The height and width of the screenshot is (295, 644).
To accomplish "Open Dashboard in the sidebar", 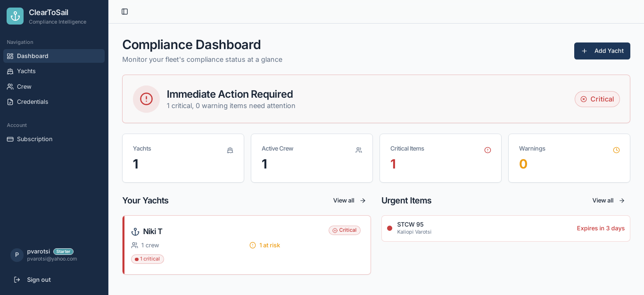I will pos(33,56).
